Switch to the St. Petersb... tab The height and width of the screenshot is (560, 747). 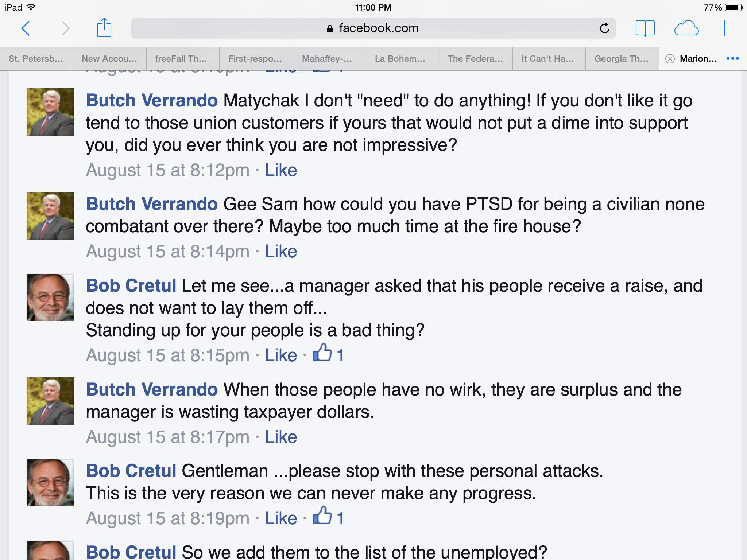point(36,59)
